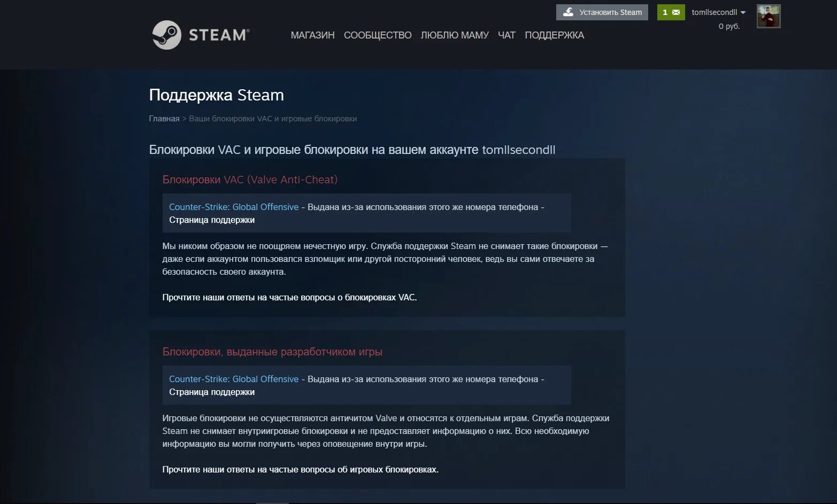Read the VAC bans FAQ link
Viewport: 837px width, 504px height.
(x=289, y=297)
